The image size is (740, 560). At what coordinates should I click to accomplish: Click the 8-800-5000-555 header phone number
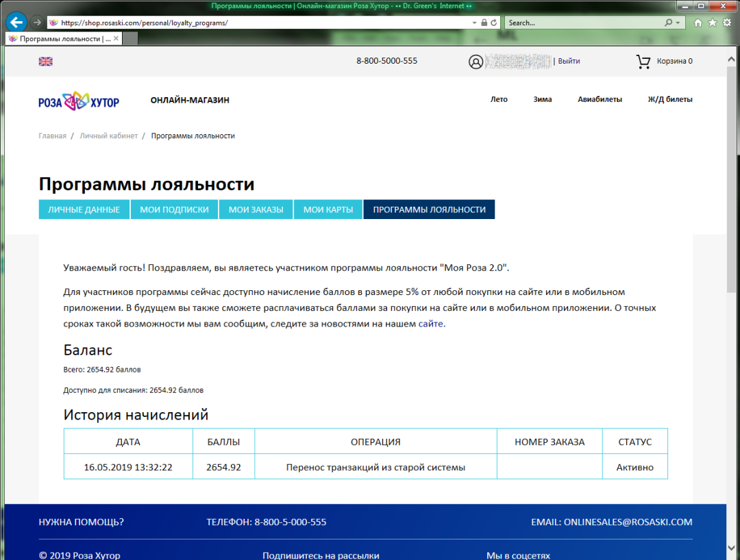click(x=387, y=61)
